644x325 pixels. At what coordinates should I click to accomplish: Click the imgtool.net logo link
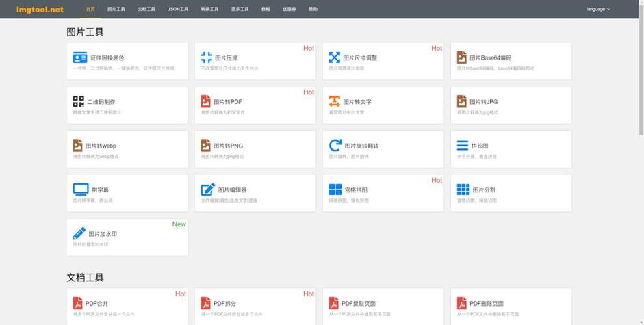(x=40, y=10)
